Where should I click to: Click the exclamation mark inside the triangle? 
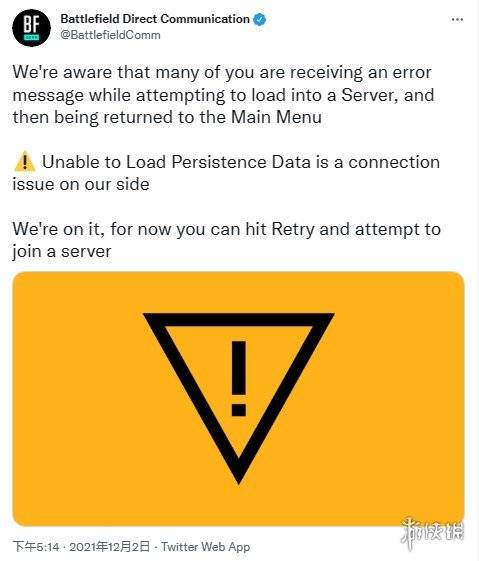[x=239, y=378]
